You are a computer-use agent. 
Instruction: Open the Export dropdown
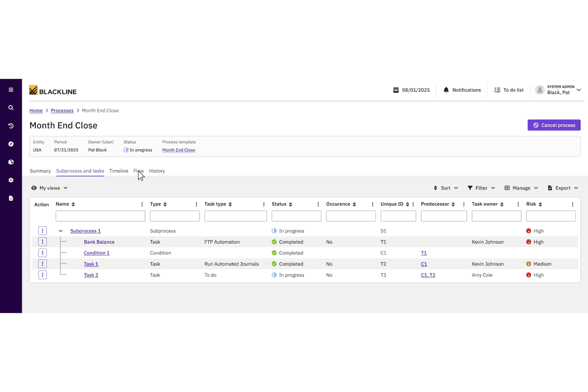pyautogui.click(x=563, y=188)
